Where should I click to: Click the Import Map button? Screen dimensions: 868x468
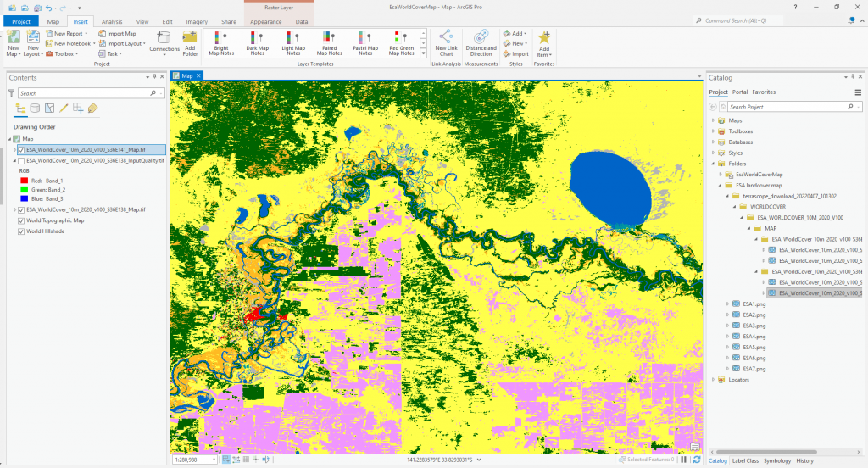(x=117, y=34)
